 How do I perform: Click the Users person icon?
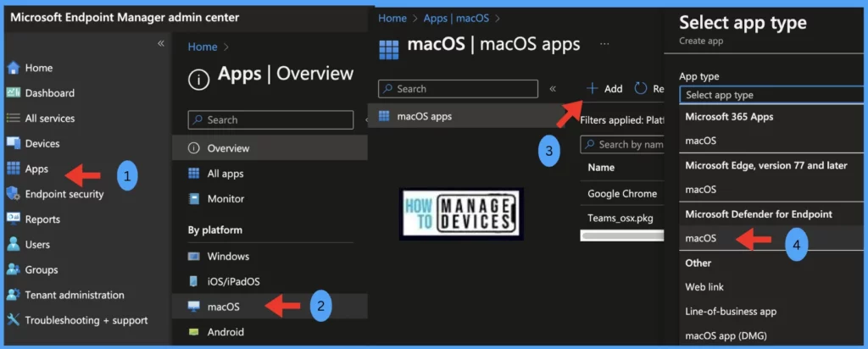coord(14,245)
